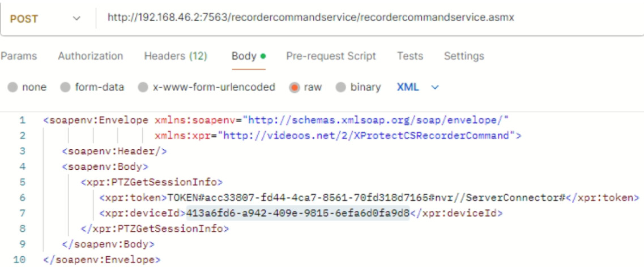This screenshot has height=267, width=644.
Task: Click the highlighted deviceId value
Action: tap(297, 213)
